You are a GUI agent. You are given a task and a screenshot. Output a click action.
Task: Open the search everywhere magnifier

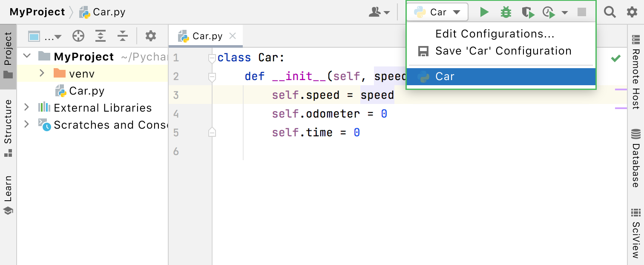click(610, 12)
